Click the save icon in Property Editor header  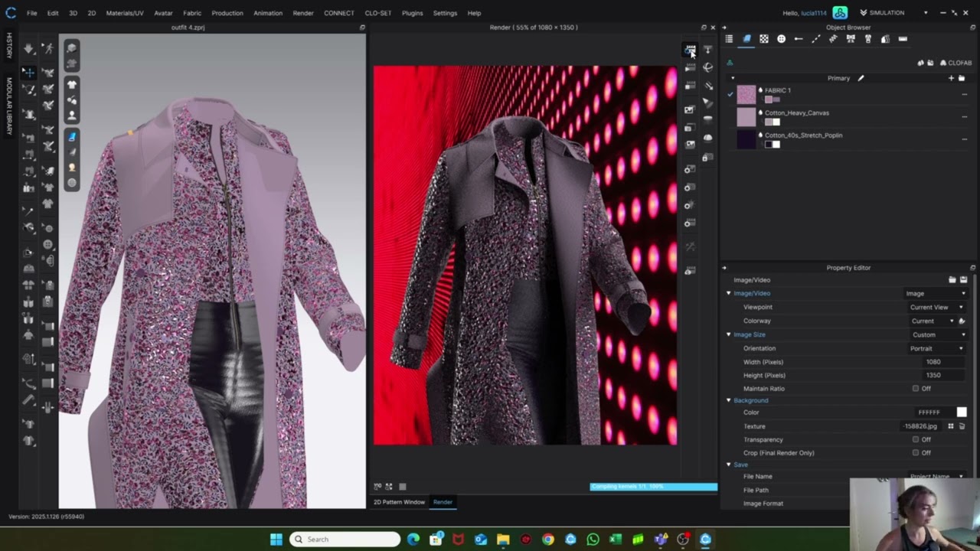pos(963,280)
